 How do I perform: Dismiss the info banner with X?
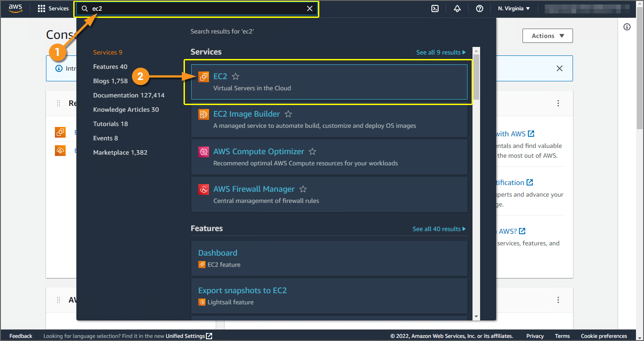(559, 68)
